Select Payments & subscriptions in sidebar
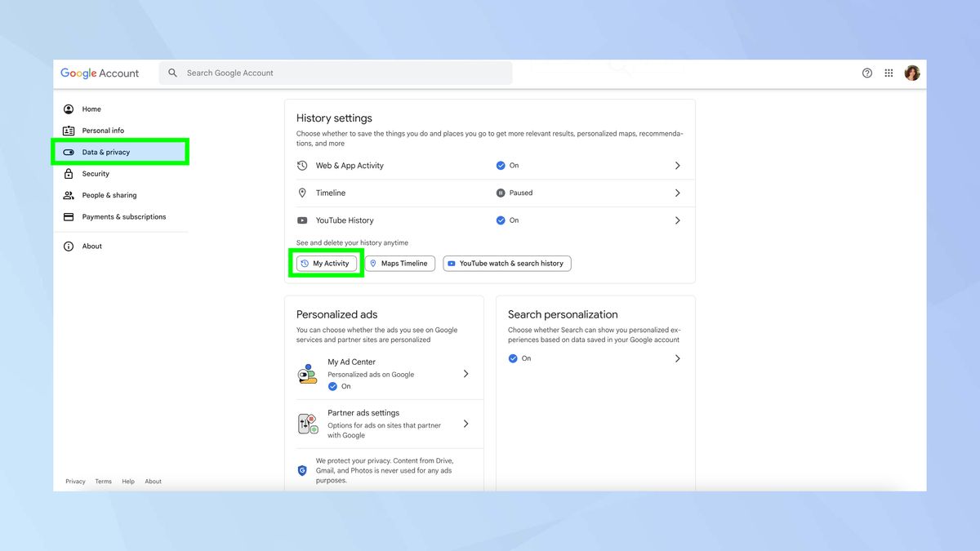This screenshot has height=551, width=980. pos(123,216)
